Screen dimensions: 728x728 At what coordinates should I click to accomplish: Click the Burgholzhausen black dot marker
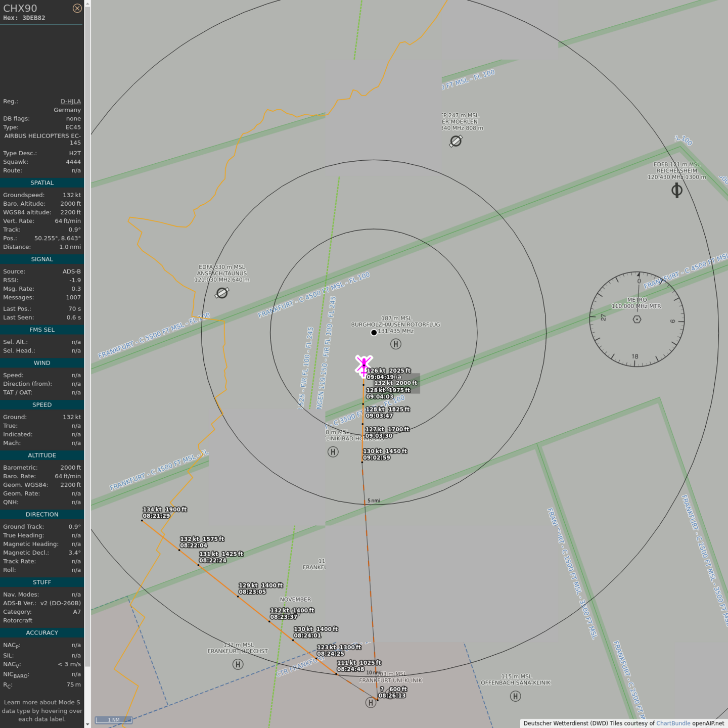tap(374, 333)
